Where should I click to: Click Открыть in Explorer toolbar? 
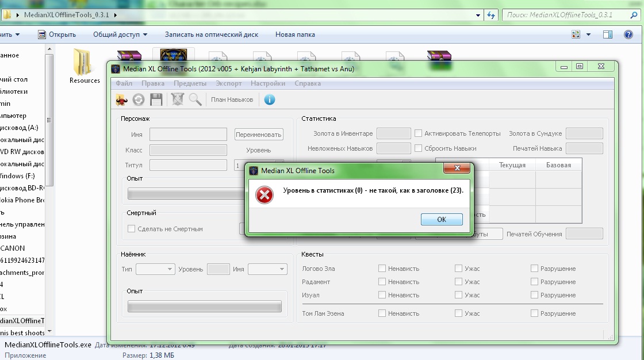point(57,35)
